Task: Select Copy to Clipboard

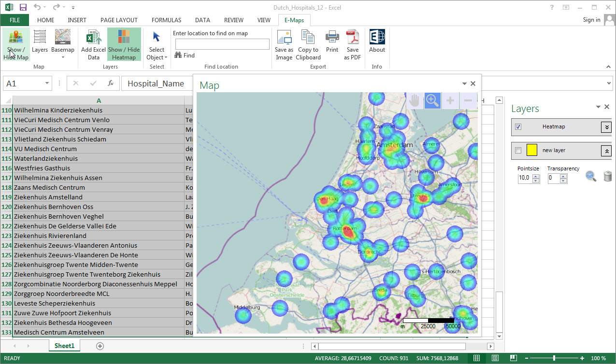Action: click(308, 43)
